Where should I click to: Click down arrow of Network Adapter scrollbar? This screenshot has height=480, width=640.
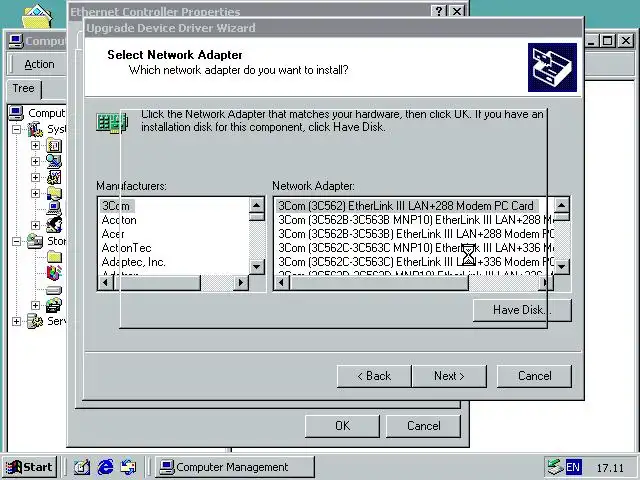pyautogui.click(x=562, y=267)
